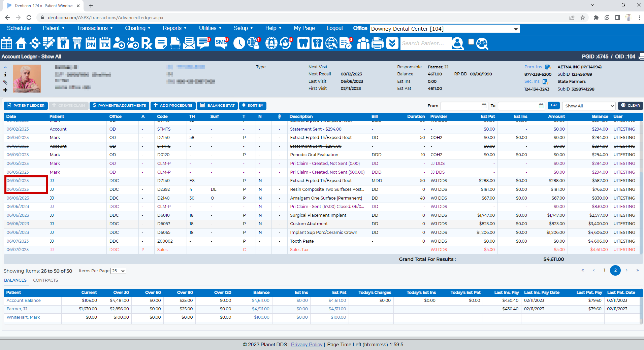Click the Account Balance link

24,301
